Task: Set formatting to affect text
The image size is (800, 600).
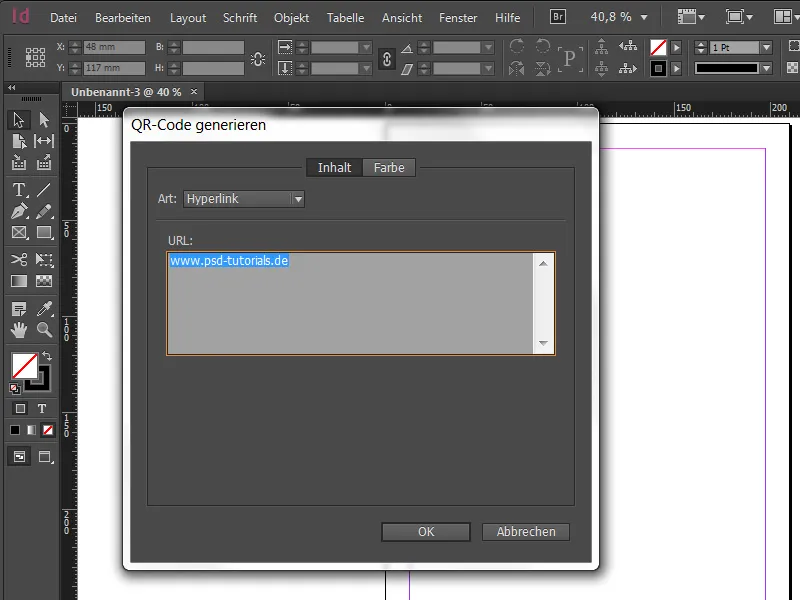Action: pyautogui.click(x=44, y=408)
